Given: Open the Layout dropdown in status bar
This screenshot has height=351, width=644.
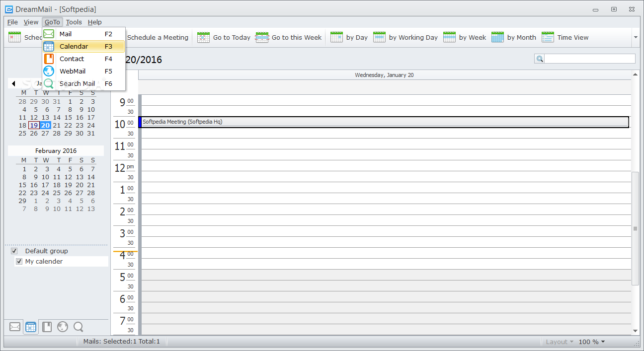Looking at the screenshot, I should [x=560, y=342].
